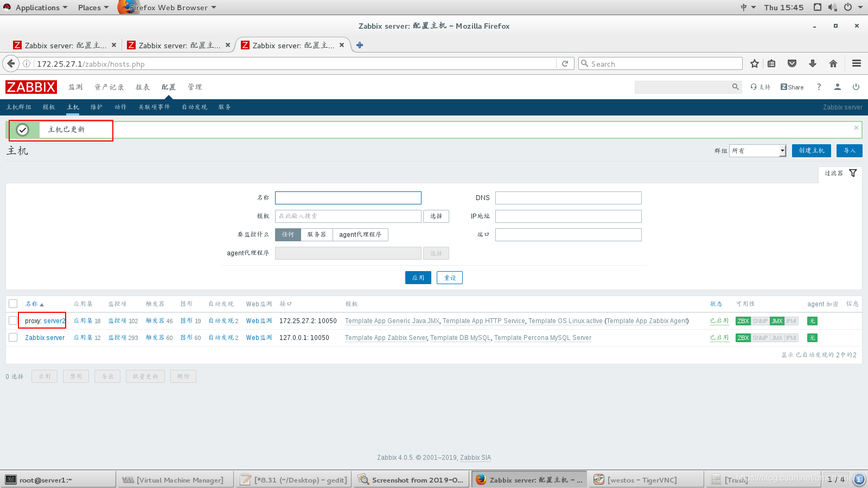Open the Firefox Web Browser app menu
Image resolution: width=868 pixels, height=488 pixels.
pos(168,8)
